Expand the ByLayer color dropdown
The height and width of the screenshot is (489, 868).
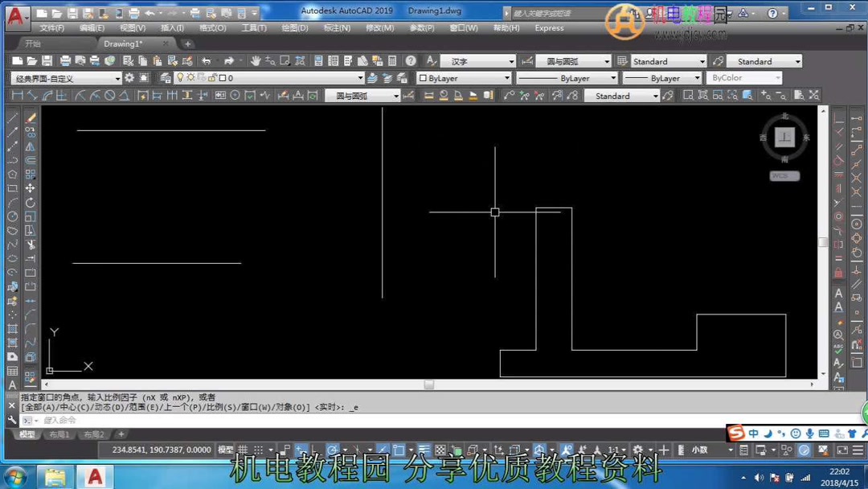(507, 77)
